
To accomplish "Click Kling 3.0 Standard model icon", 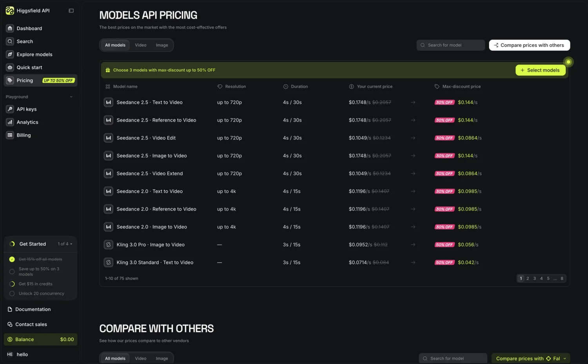I will [109, 263].
